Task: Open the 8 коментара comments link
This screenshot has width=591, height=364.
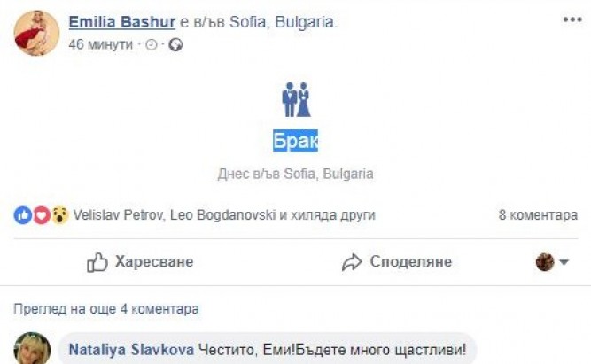Action: [x=538, y=215]
